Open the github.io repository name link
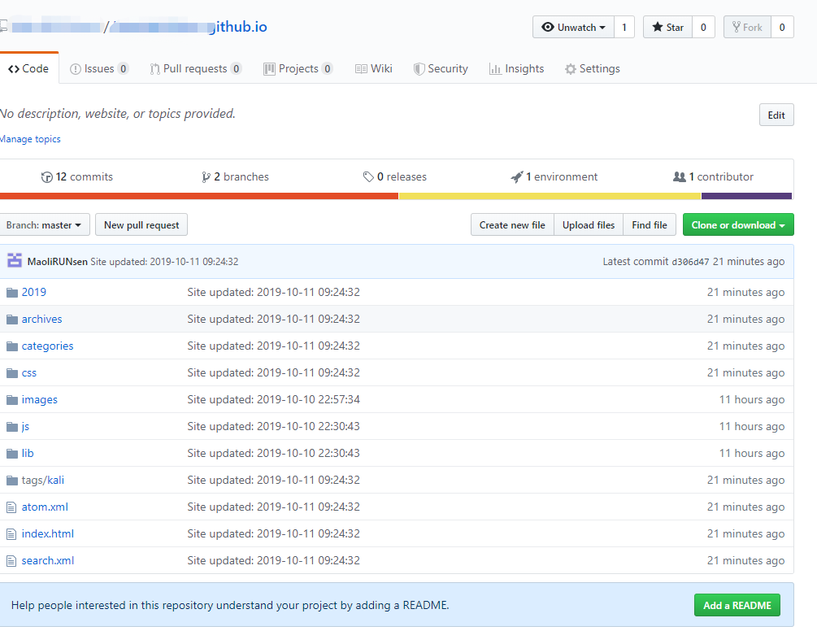Image resolution: width=817 pixels, height=644 pixels. [240, 27]
